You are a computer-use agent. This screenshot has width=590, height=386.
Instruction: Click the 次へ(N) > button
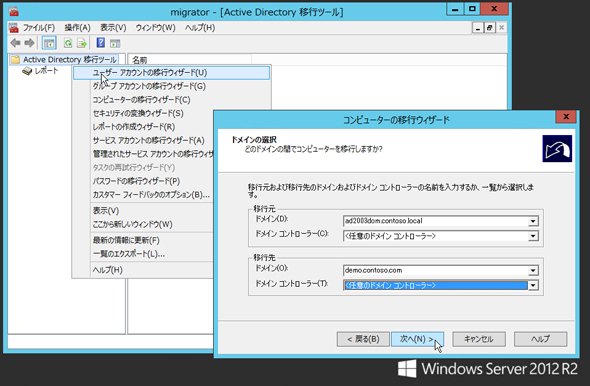point(417,339)
